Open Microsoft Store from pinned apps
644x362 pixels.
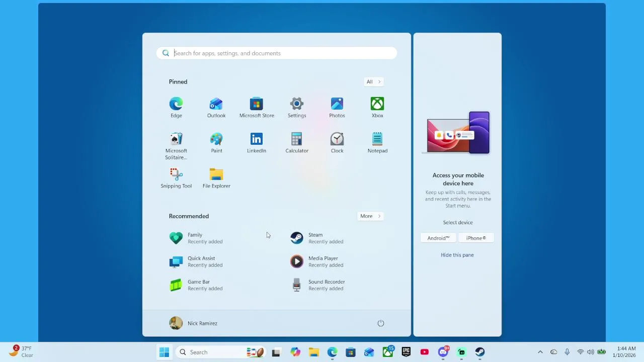[257, 108]
